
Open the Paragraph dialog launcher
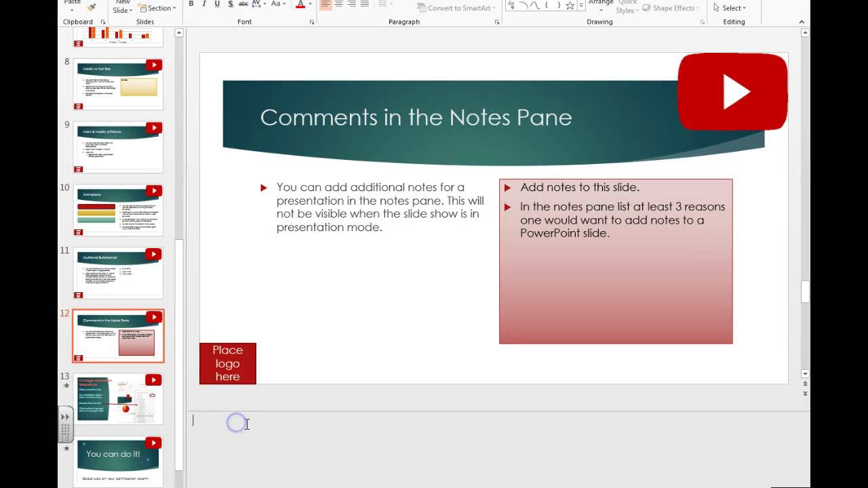(x=497, y=22)
